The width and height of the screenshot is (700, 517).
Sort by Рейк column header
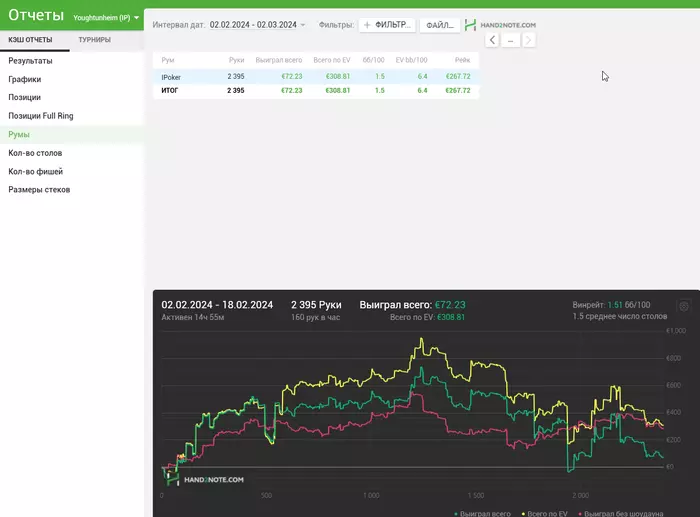click(462, 60)
